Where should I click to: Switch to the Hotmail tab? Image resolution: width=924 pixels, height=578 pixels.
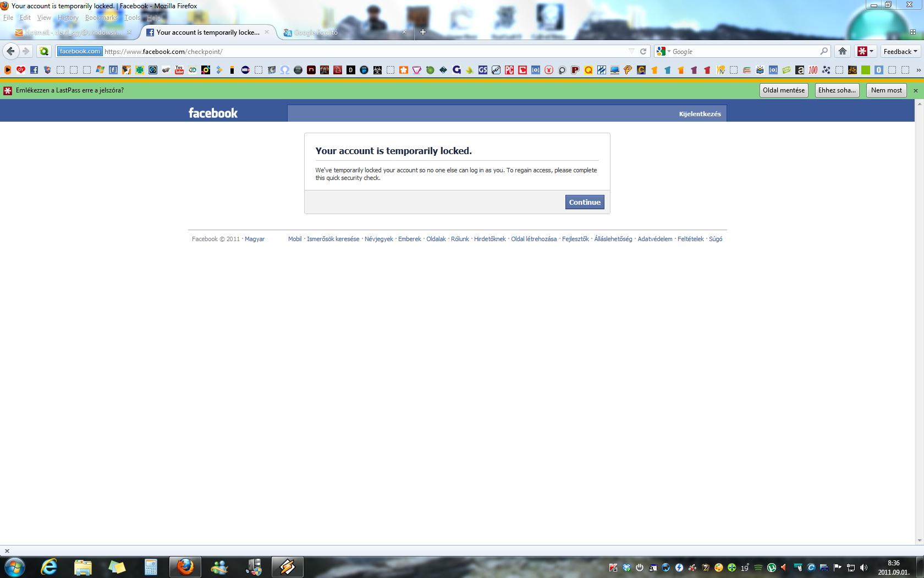coord(73,32)
